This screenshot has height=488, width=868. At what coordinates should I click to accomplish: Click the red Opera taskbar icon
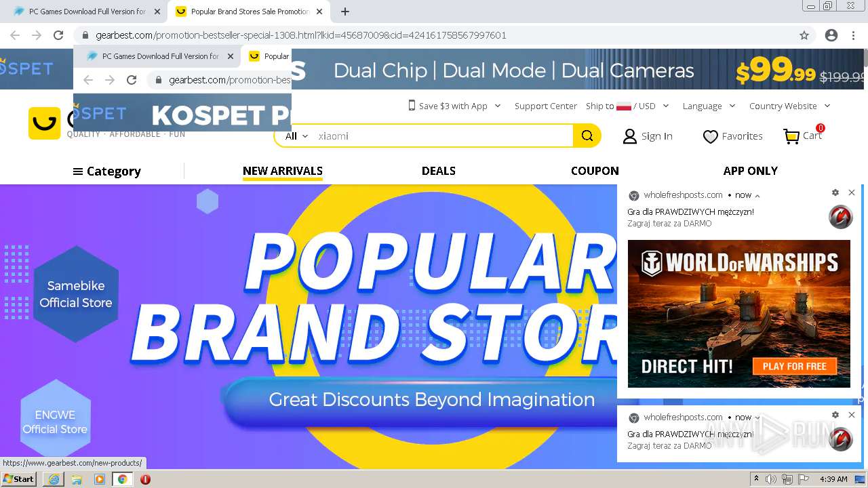coord(145,479)
